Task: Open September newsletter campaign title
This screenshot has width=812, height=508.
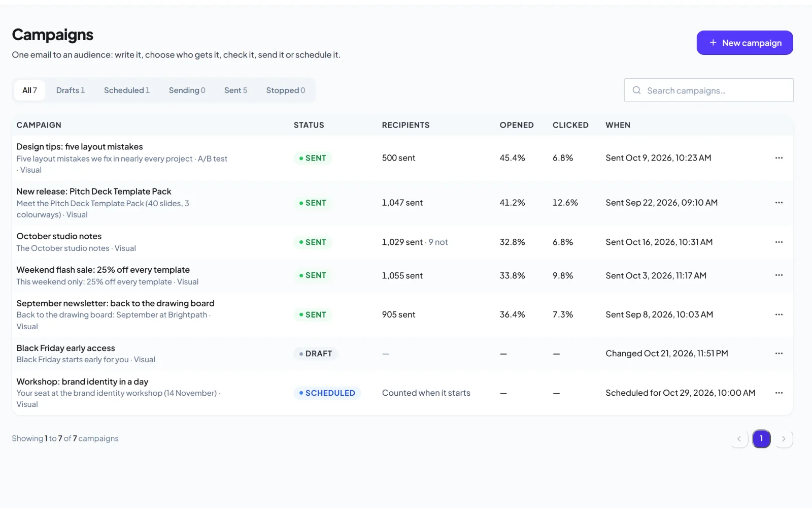Action: (x=115, y=303)
